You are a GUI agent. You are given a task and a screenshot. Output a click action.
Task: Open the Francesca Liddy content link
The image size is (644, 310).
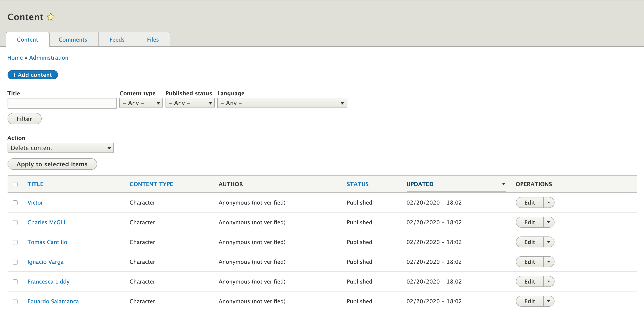49,281
